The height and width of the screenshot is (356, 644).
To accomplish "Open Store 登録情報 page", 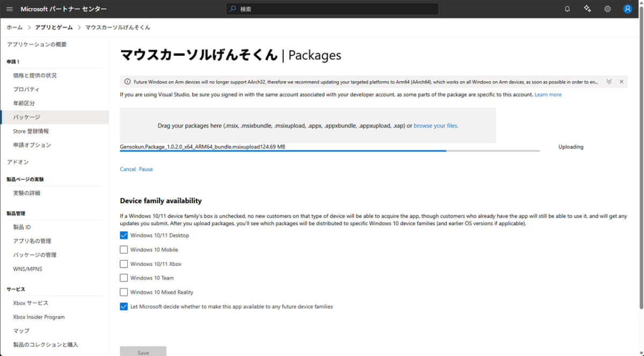I will (x=31, y=131).
